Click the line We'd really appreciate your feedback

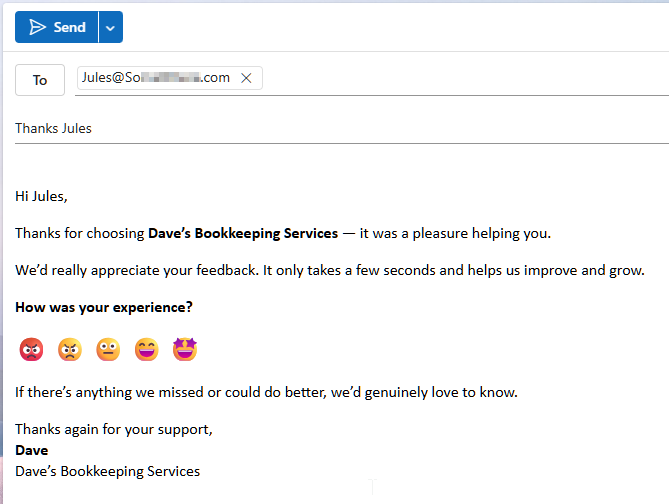click(x=330, y=271)
